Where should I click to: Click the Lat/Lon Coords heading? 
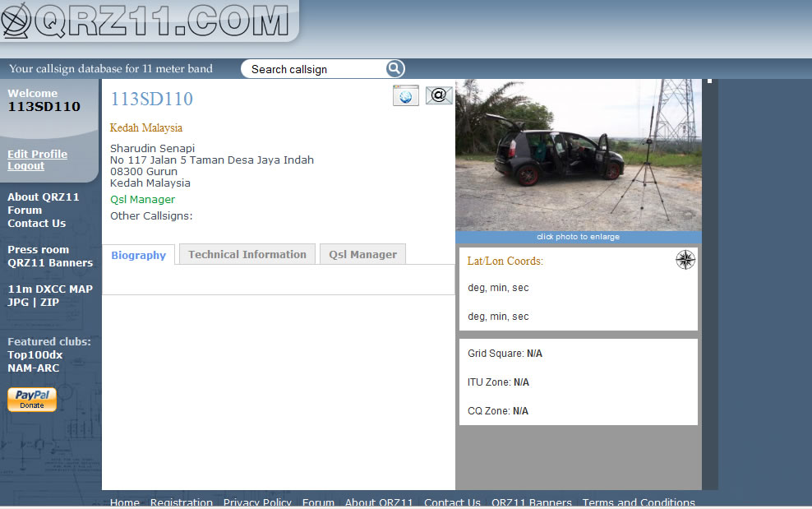click(x=505, y=261)
